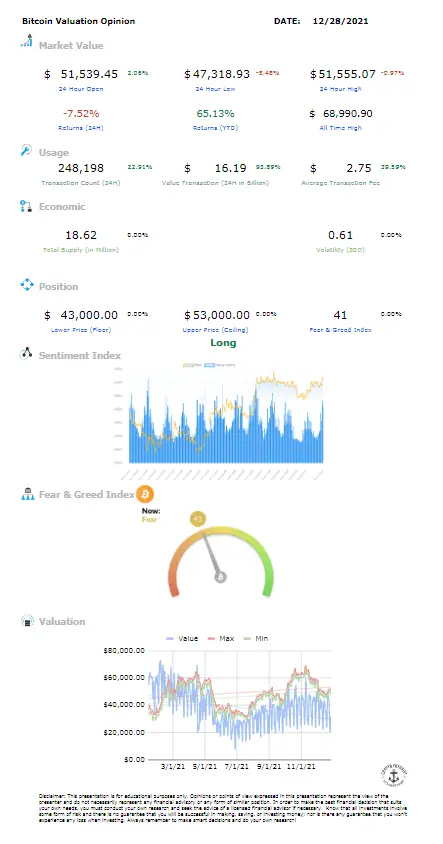The width and height of the screenshot is (443, 844).
Task: Click the Usage wrench icon
Action: pyautogui.click(x=26, y=151)
